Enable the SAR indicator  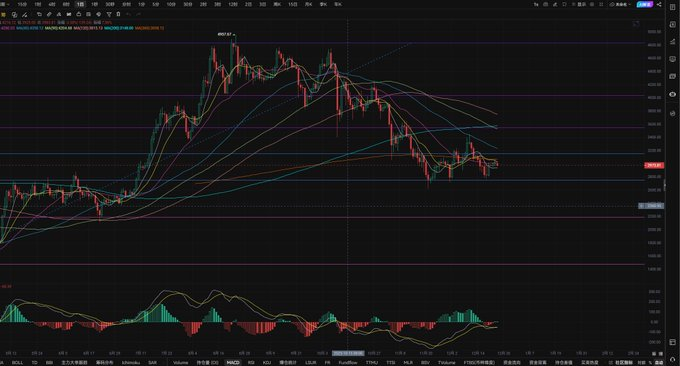tap(153, 363)
